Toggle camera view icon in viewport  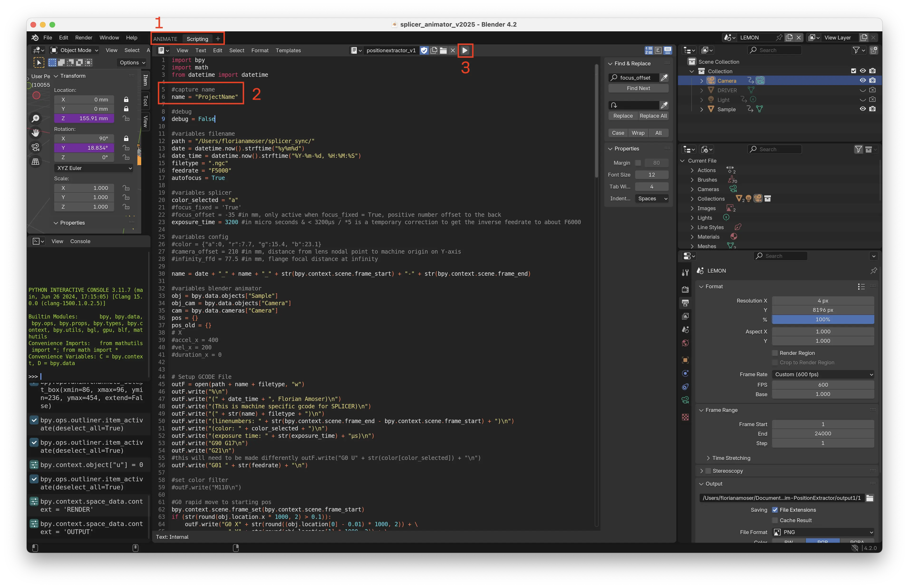[x=35, y=147]
